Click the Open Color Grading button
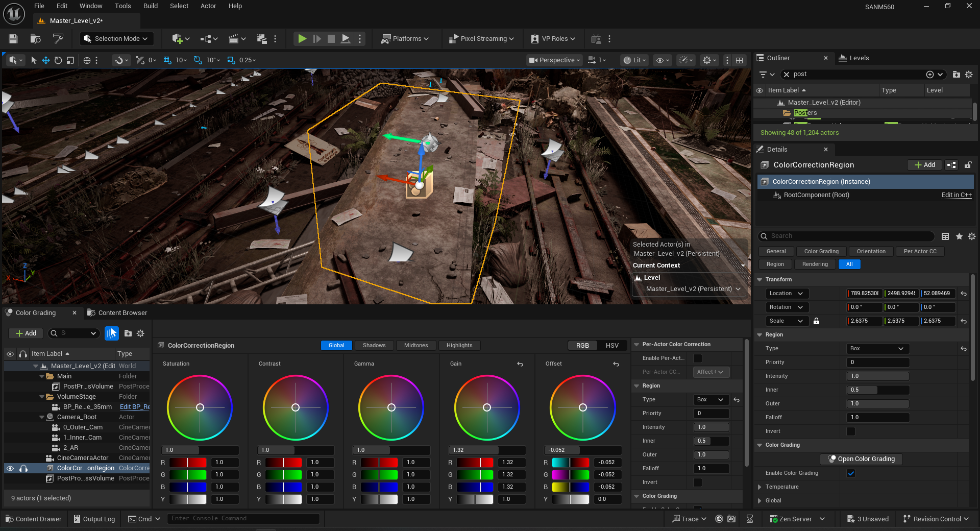 861,459
